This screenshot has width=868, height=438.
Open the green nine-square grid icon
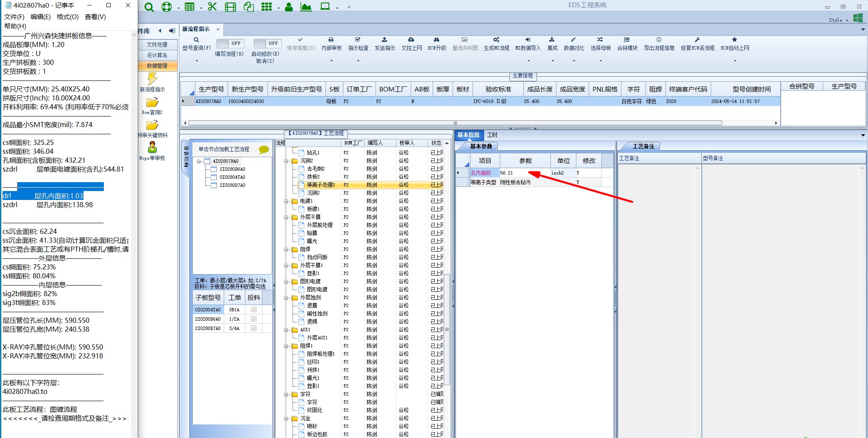[x=267, y=7]
